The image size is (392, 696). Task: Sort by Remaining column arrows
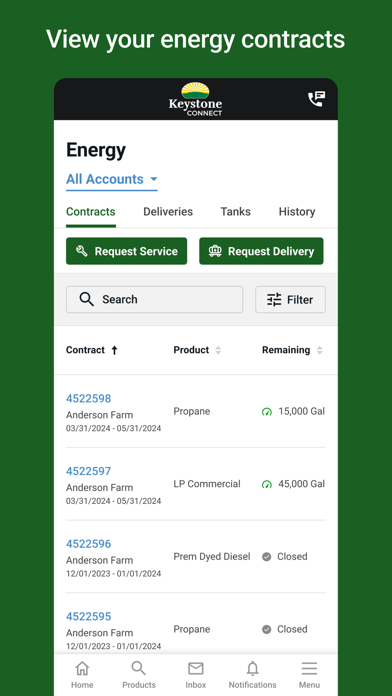319,350
